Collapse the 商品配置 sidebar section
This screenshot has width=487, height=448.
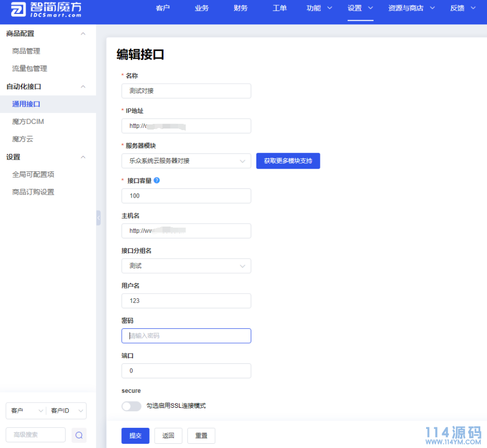(x=83, y=34)
